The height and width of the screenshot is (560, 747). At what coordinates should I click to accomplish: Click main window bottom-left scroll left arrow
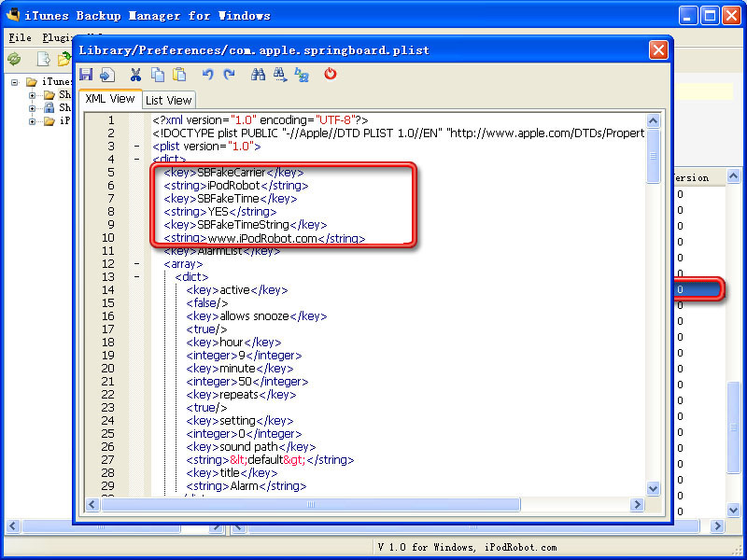pyautogui.click(x=13, y=526)
